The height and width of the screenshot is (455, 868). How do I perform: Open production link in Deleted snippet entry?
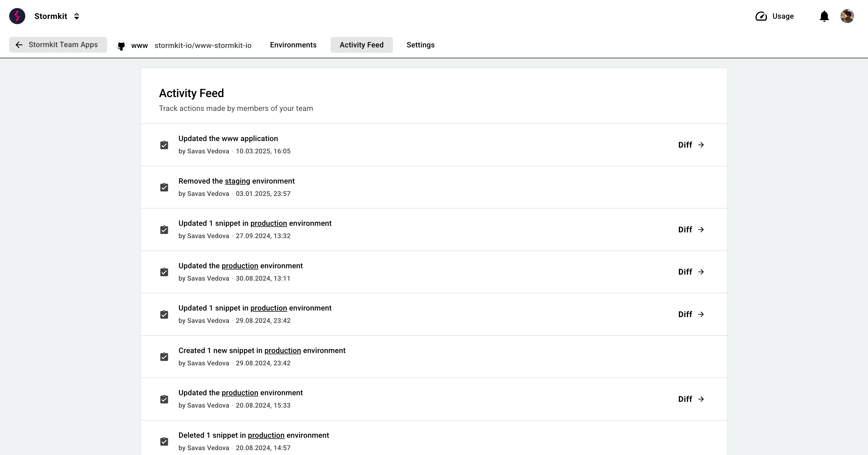point(266,435)
